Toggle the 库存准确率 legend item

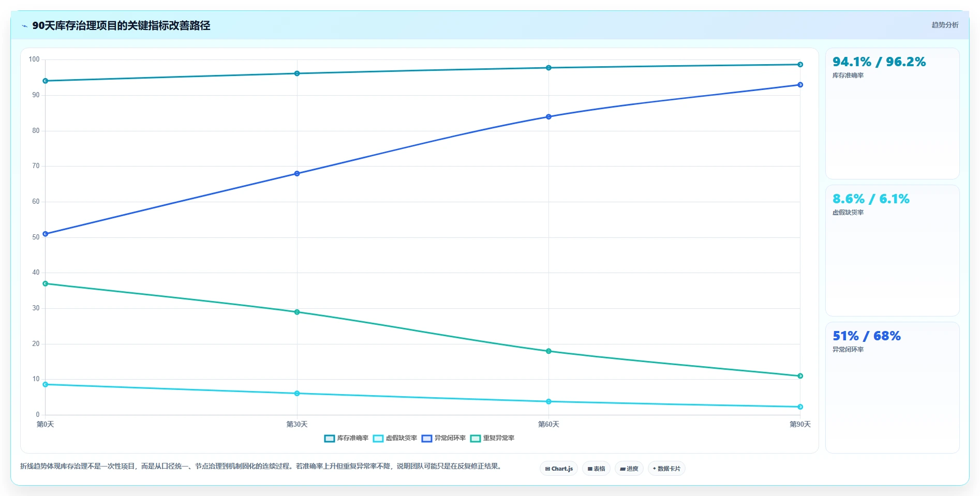pyautogui.click(x=346, y=438)
